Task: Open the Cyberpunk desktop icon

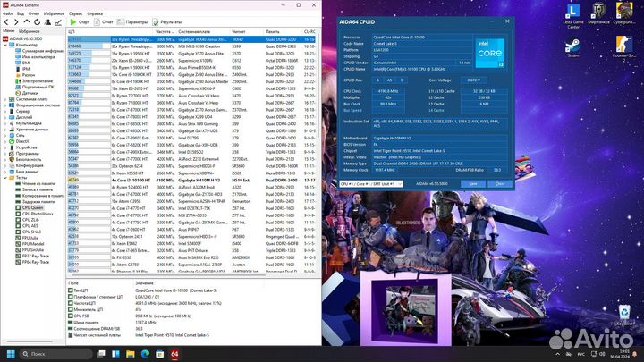Action: (624, 13)
